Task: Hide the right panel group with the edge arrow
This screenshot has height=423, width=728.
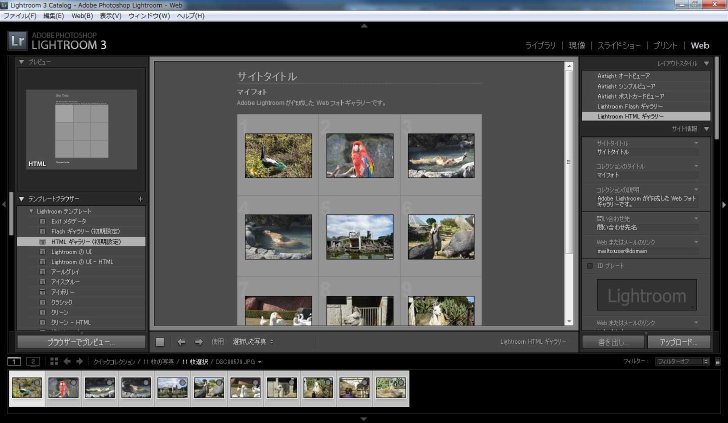Action: [x=724, y=204]
